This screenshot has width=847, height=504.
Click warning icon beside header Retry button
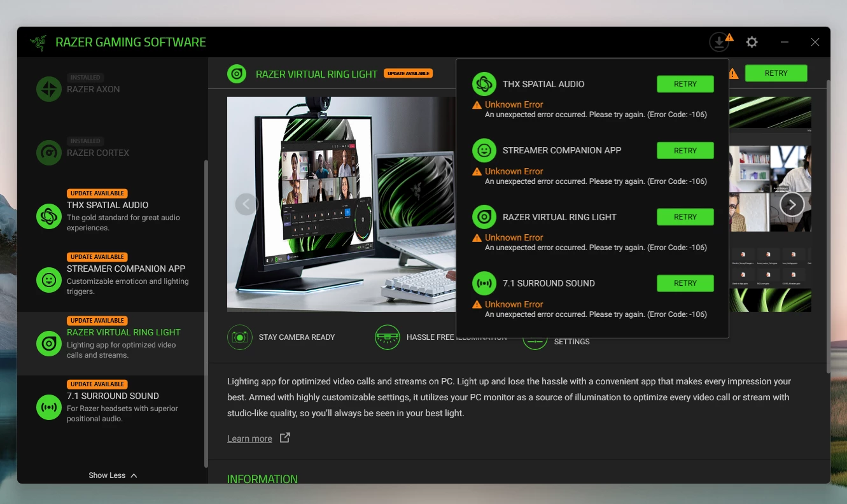pos(733,74)
